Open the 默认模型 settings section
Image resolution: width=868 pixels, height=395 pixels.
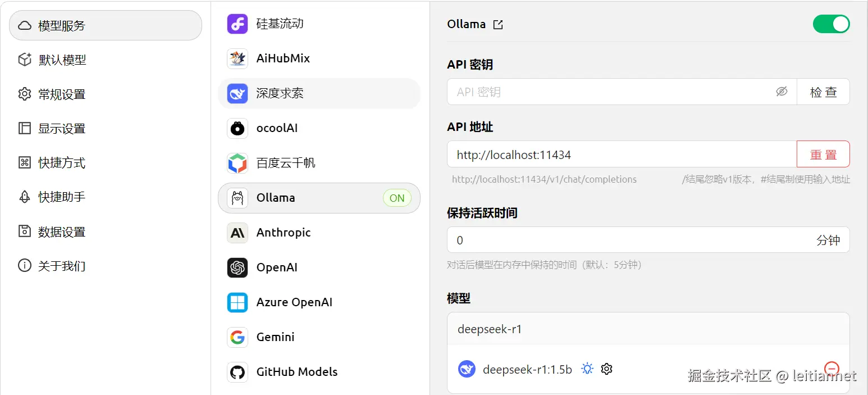pyautogui.click(x=106, y=60)
